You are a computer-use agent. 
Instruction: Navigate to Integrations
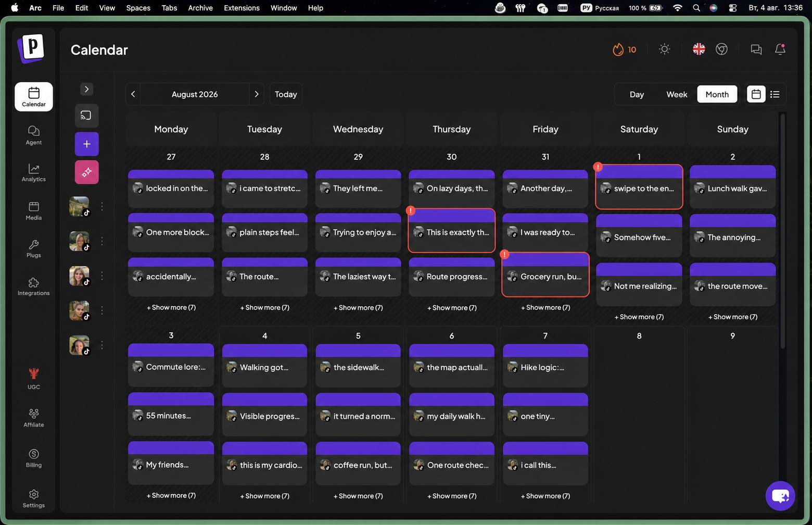tap(33, 286)
